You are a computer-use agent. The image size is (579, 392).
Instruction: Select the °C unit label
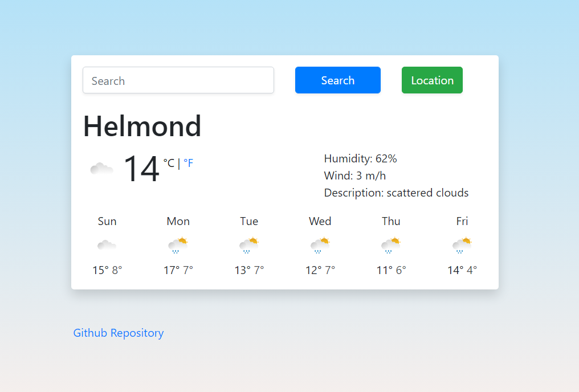pyautogui.click(x=170, y=164)
